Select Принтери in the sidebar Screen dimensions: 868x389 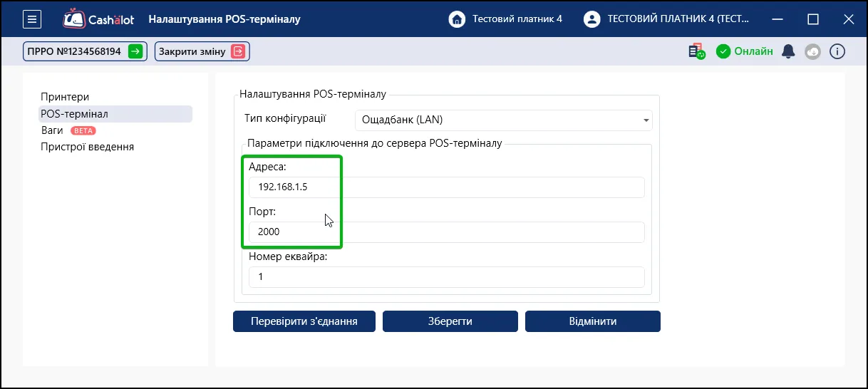[x=65, y=97]
